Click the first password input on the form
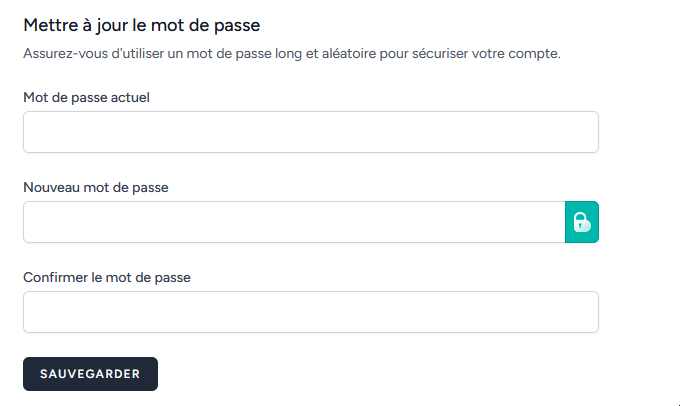680x406 pixels. [x=310, y=132]
